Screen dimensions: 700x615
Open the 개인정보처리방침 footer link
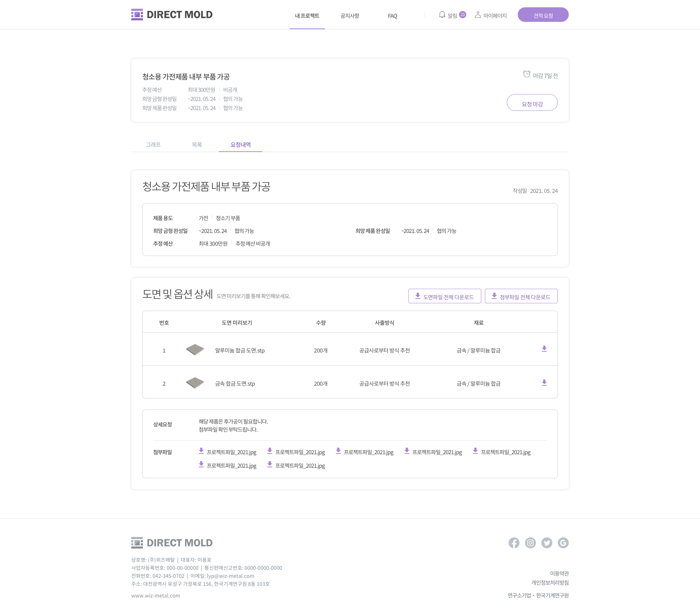click(x=550, y=583)
